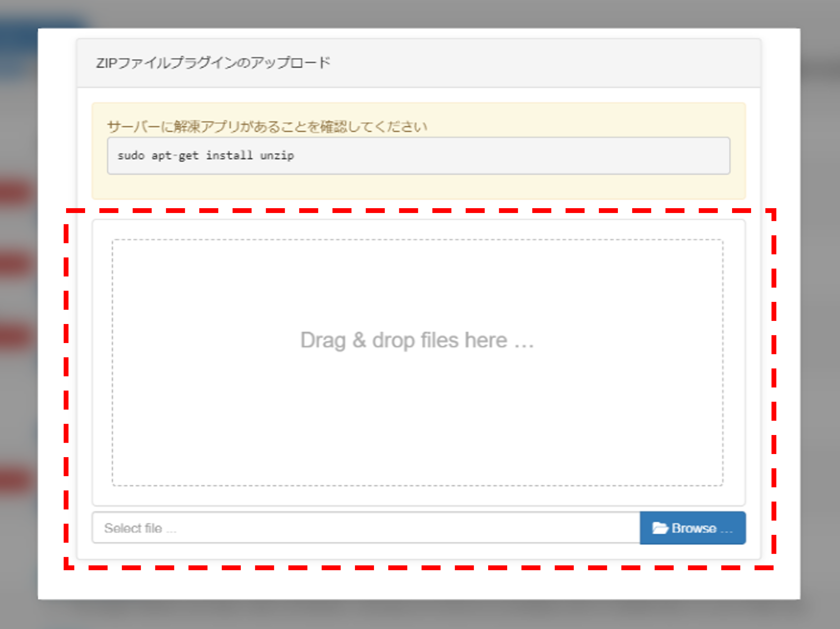Click the ZIP plugin upload heading

pyautogui.click(x=213, y=63)
